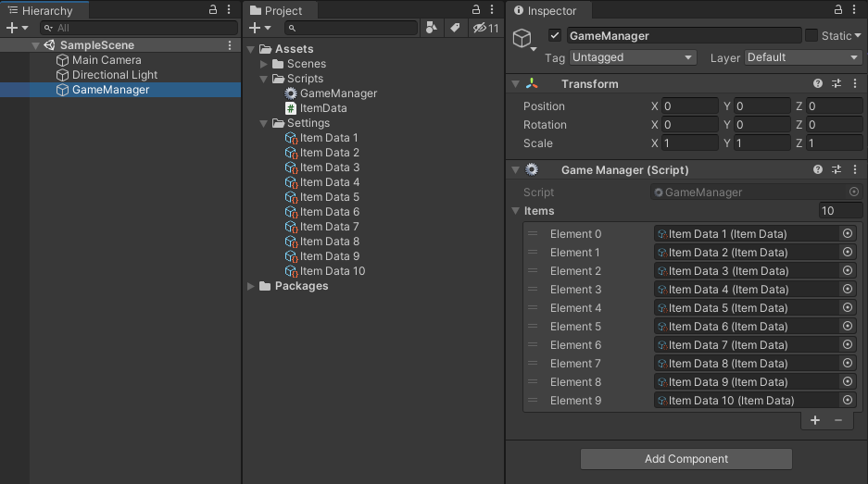The image size is (868, 484).
Task: Collapse the SampleScene foldout arrow
Action: (x=35, y=45)
